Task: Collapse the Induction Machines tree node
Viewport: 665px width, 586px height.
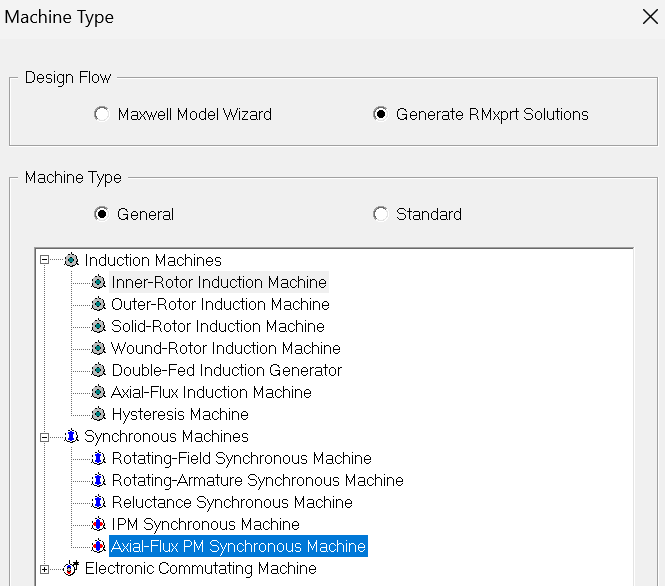Action: click(44, 260)
